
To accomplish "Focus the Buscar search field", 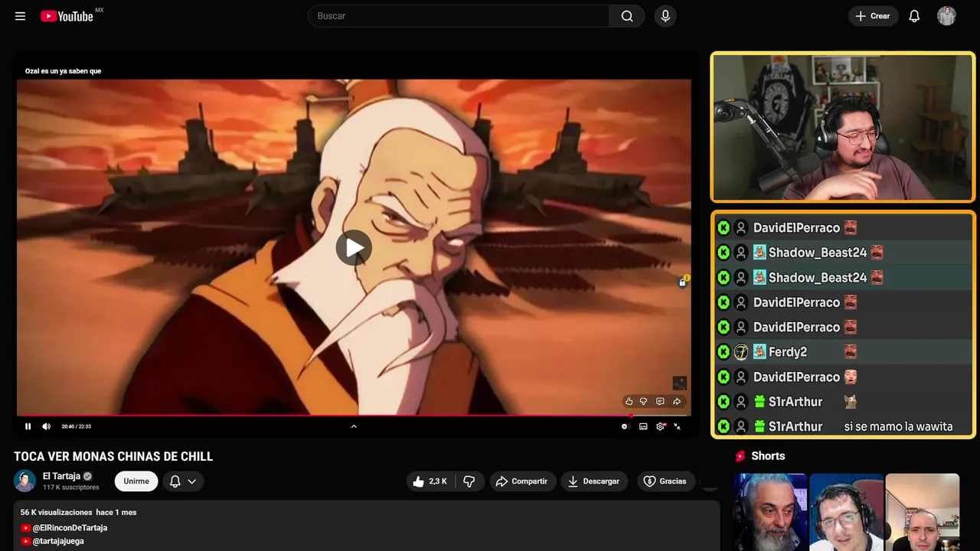I will 459,16.
